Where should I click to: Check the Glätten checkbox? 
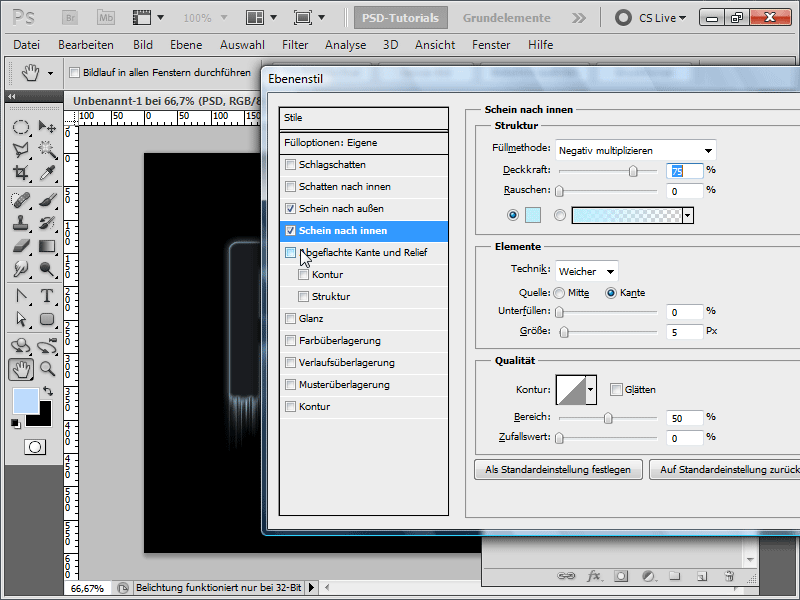[616, 390]
